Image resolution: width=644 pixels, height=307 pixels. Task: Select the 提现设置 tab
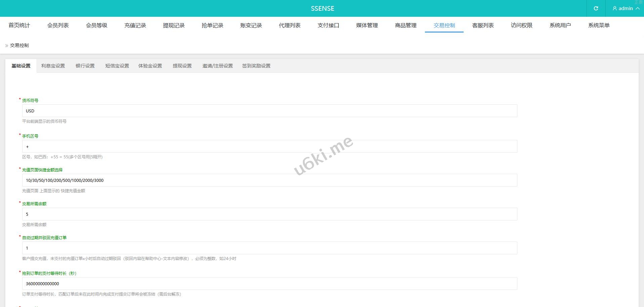pyautogui.click(x=182, y=66)
